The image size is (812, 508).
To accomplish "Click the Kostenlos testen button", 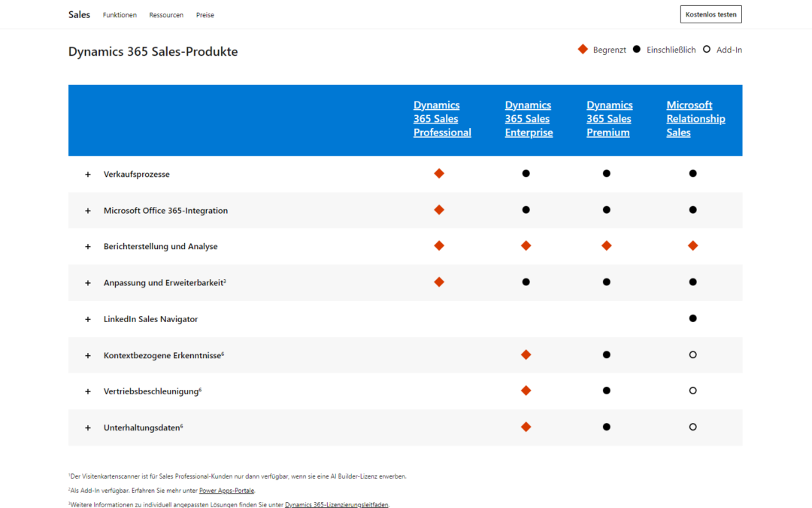I will point(710,14).
